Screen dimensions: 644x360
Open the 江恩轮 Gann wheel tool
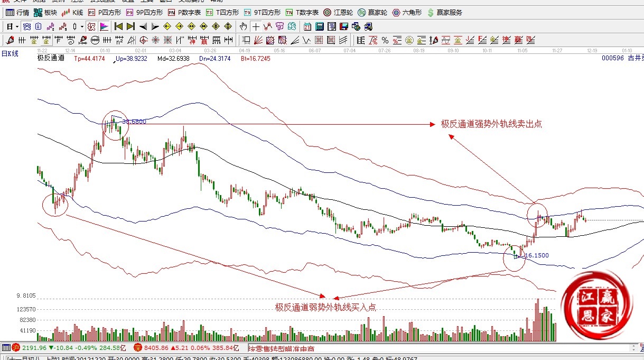point(338,12)
